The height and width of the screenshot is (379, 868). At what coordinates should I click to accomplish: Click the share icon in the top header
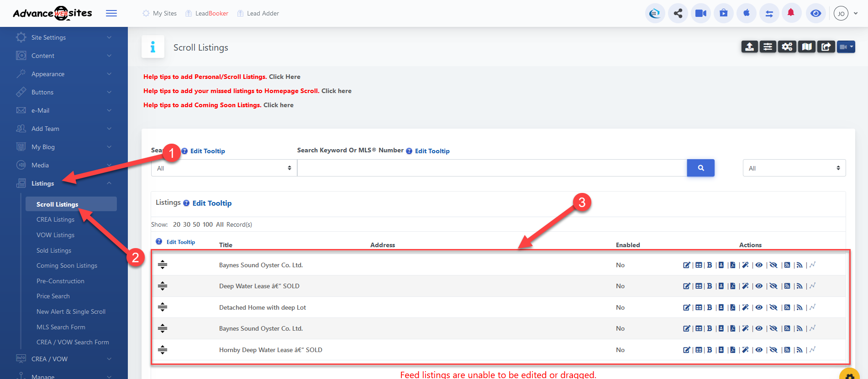pyautogui.click(x=678, y=13)
